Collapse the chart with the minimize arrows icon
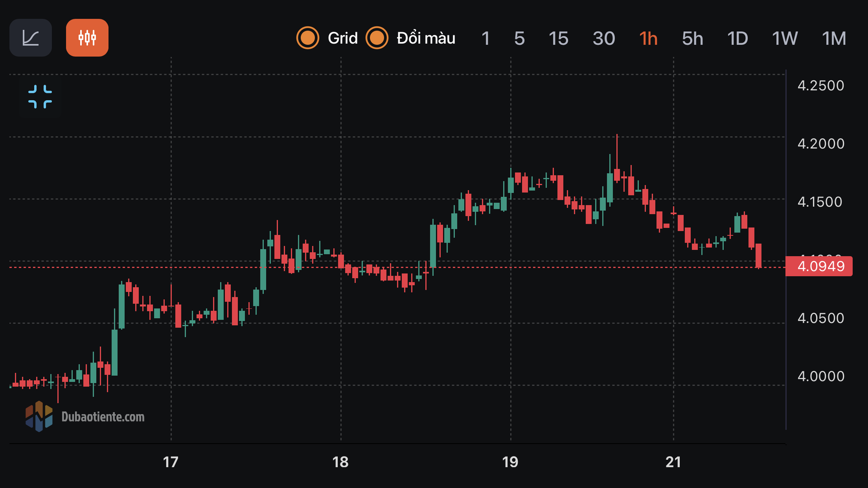 coord(40,97)
